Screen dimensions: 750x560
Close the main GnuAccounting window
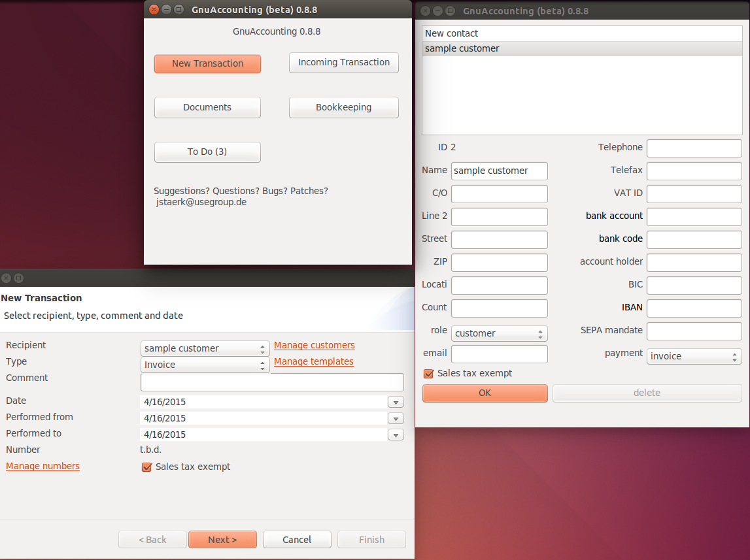154,10
